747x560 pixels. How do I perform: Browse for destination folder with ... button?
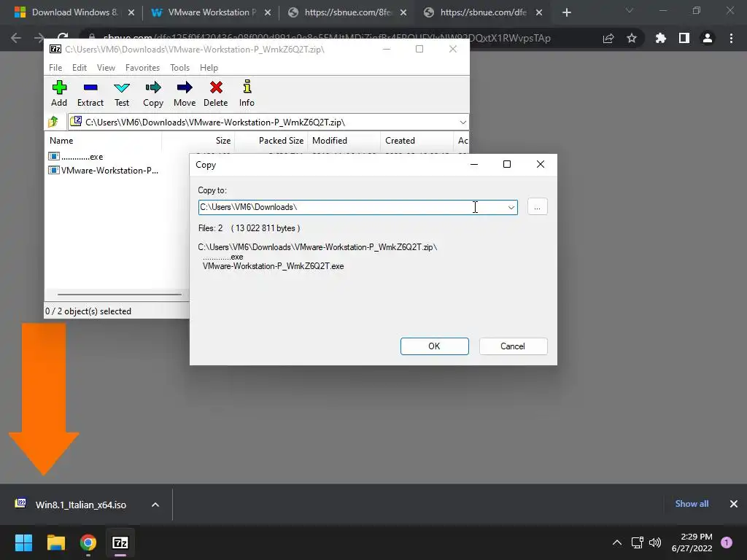pos(538,207)
